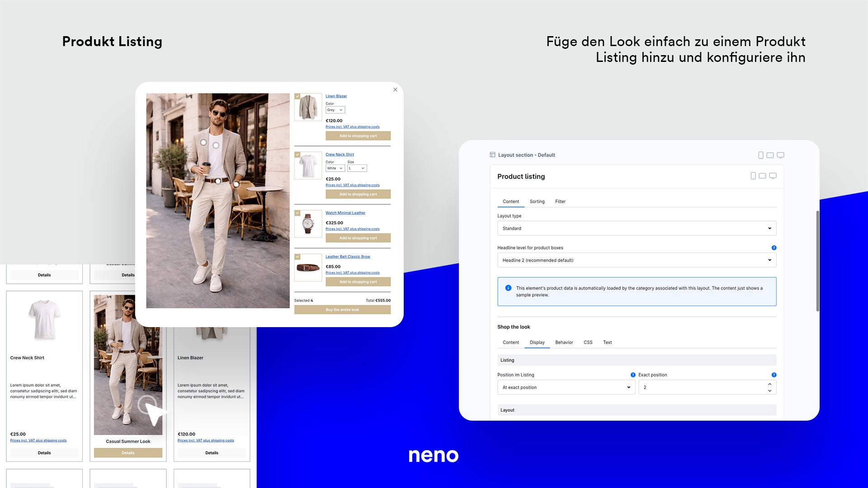Close the shop-the-look popup with X
This screenshot has height=488, width=868.
[395, 89]
